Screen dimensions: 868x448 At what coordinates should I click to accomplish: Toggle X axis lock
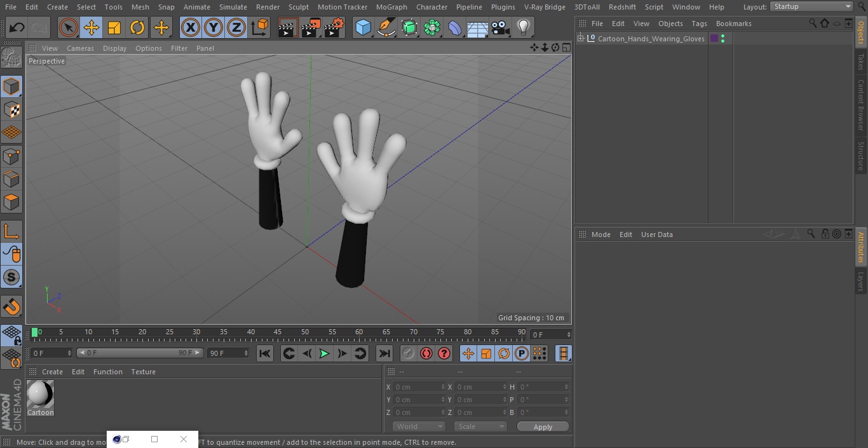pos(190,27)
